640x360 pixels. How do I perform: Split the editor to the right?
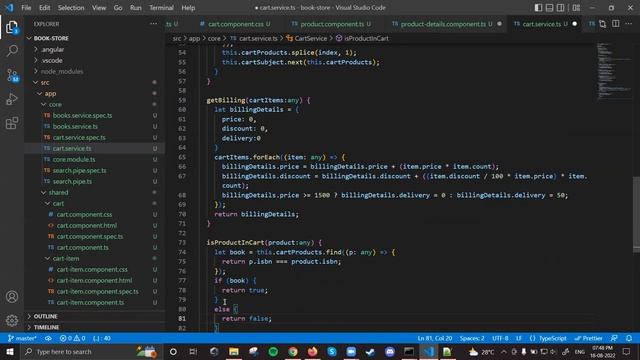coord(616,24)
